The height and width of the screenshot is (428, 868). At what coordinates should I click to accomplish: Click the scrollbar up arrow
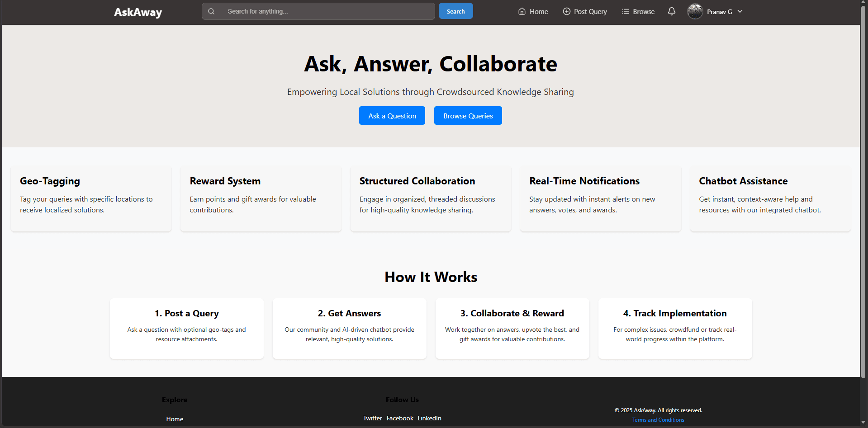pyautogui.click(x=863, y=3)
